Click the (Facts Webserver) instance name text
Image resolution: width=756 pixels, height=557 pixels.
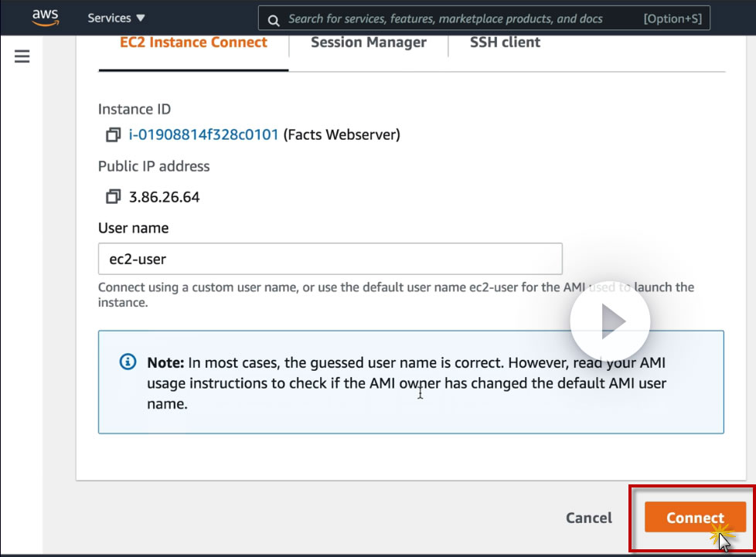pyautogui.click(x=342, y=134)
